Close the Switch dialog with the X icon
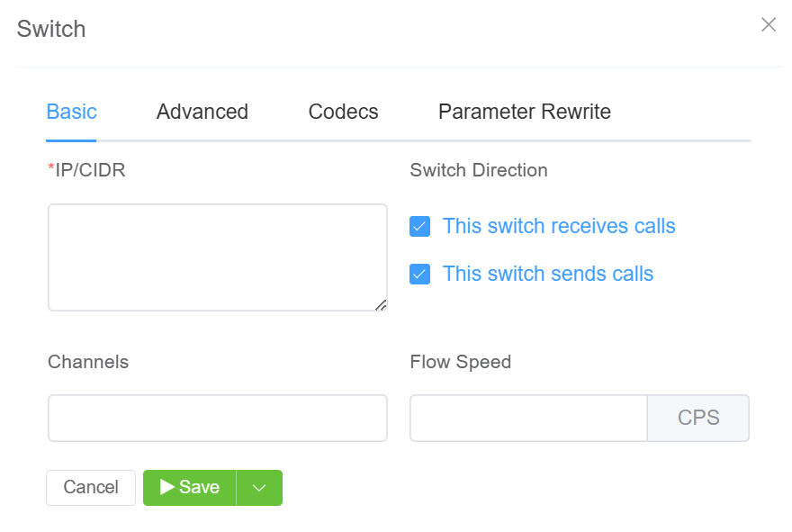 (769, 25)
